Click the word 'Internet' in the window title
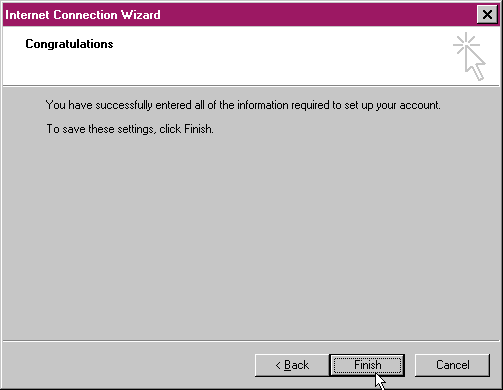This screenshot has width=503, height=390. (x=28, y=15)
